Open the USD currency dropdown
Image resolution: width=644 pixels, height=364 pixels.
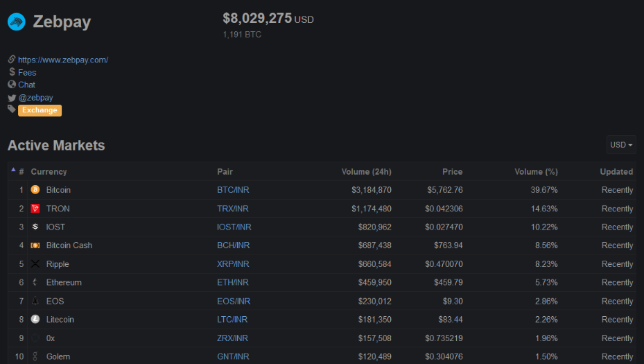tap(621, 145)
